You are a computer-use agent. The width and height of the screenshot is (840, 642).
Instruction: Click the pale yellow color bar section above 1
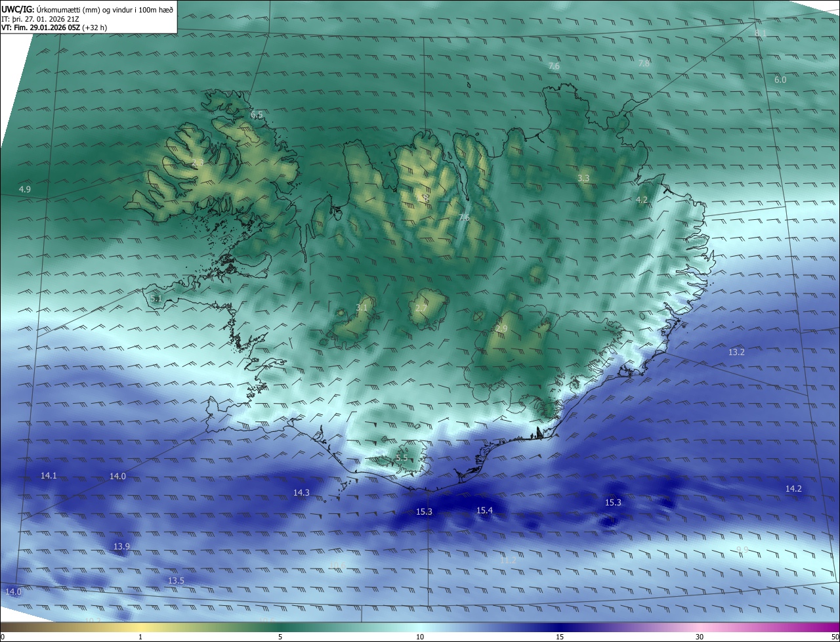[140, 628]
